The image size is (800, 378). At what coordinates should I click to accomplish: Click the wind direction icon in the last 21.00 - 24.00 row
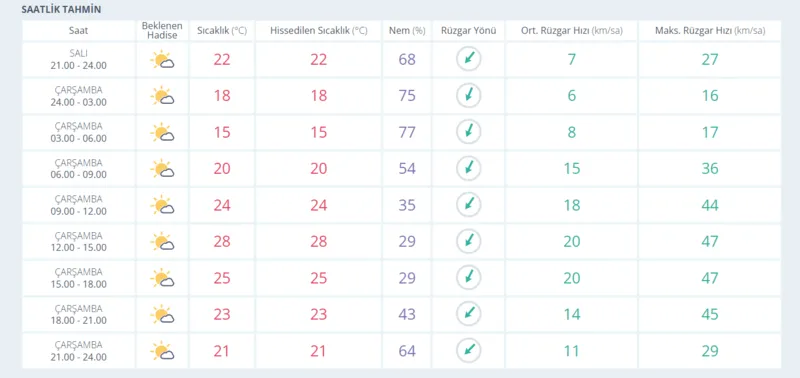click(x=468, y=351)
